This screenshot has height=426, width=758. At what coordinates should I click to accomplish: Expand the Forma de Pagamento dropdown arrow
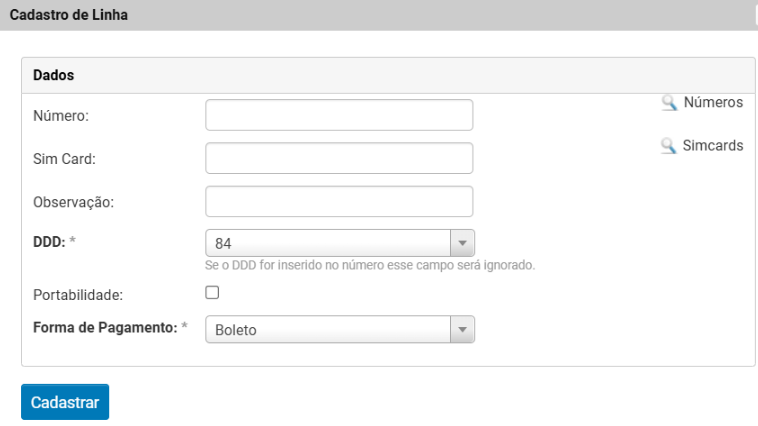click(461, 329)
